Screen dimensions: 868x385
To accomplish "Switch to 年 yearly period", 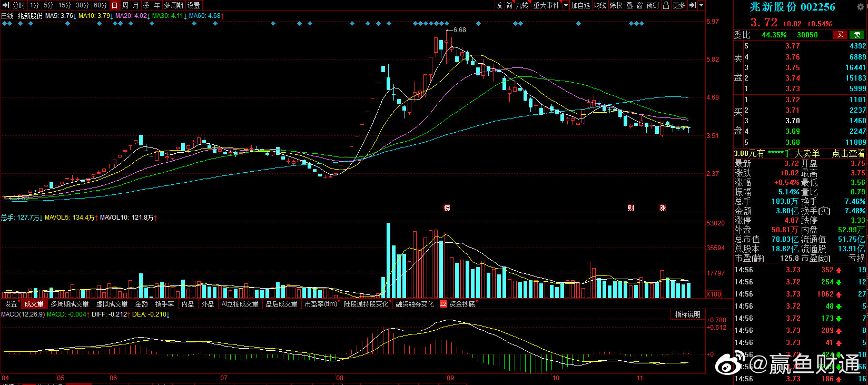I will (157, 5).
